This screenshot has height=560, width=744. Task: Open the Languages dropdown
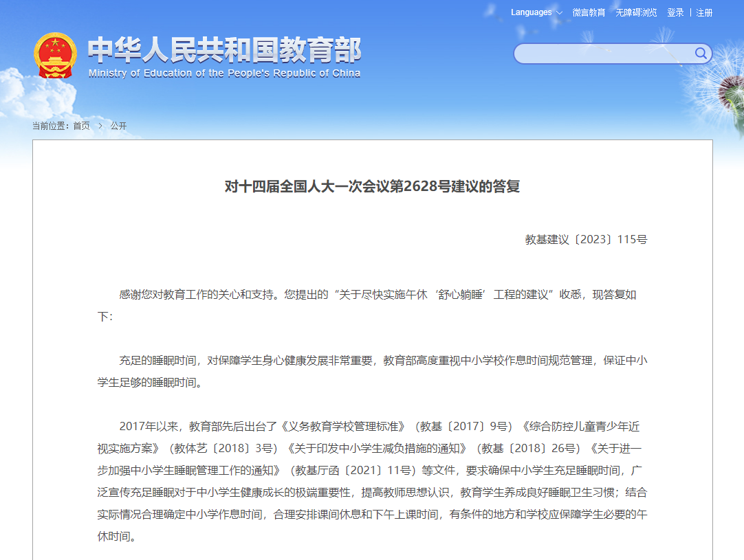point(536,12)
